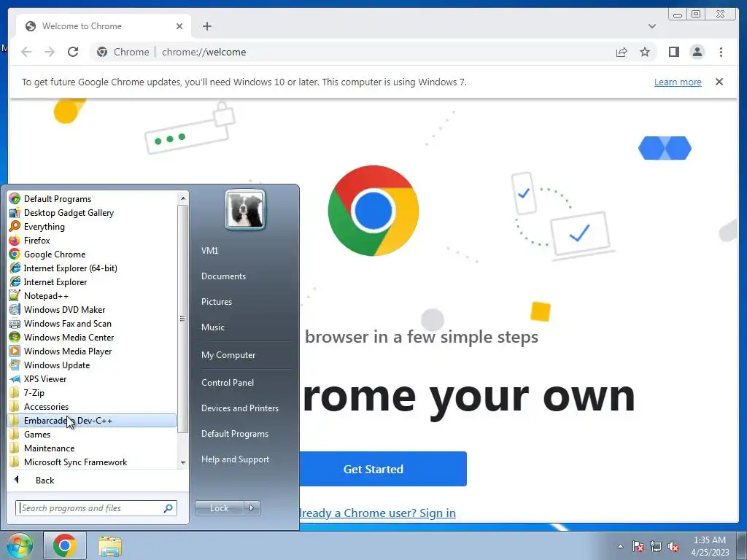747x560 pixels.
Task: Open the Chrome profile avatar menu
Action: 697,52
